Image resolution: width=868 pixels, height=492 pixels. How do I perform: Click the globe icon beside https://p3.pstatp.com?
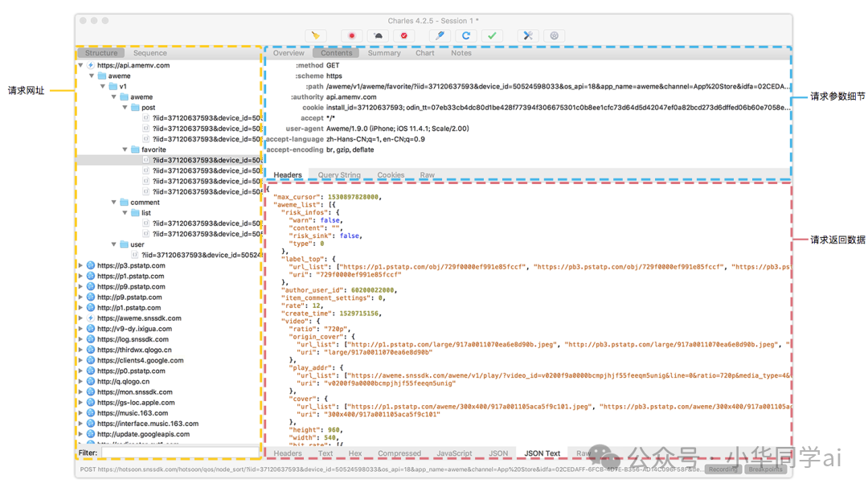tap(91, 265)
